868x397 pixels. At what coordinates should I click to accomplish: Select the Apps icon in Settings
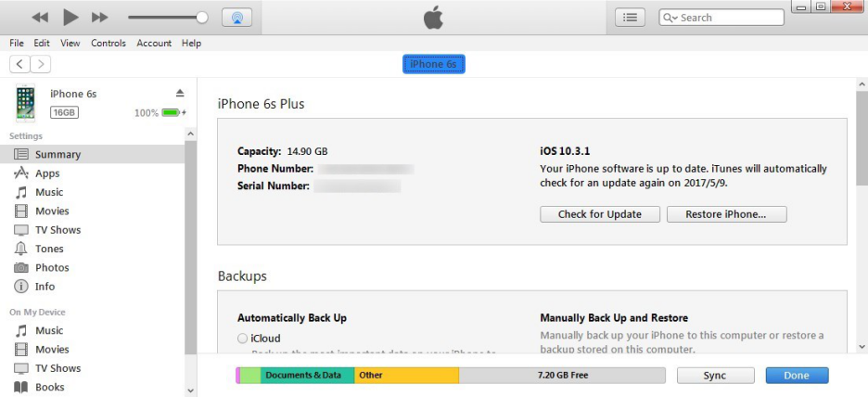(21, 173)
